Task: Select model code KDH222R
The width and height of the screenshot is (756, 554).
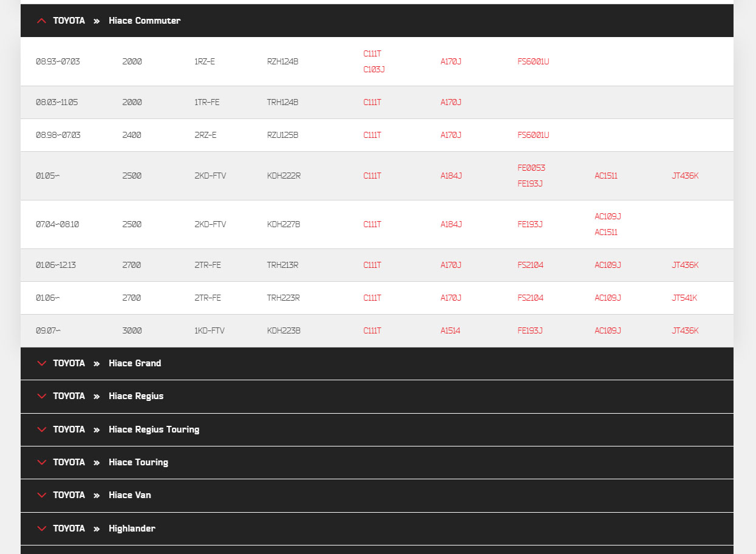Action: 284,176
